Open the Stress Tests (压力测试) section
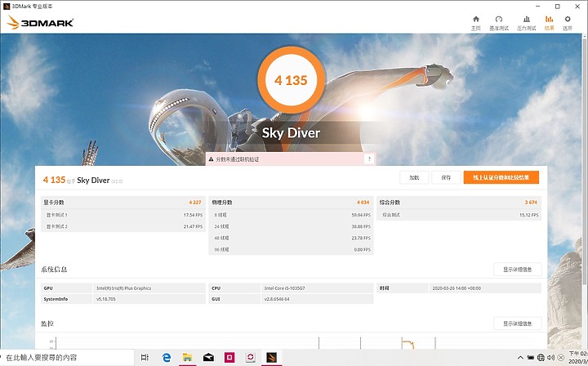The height and width of the screenshot is (366, 588). click(x=527, y=23)
